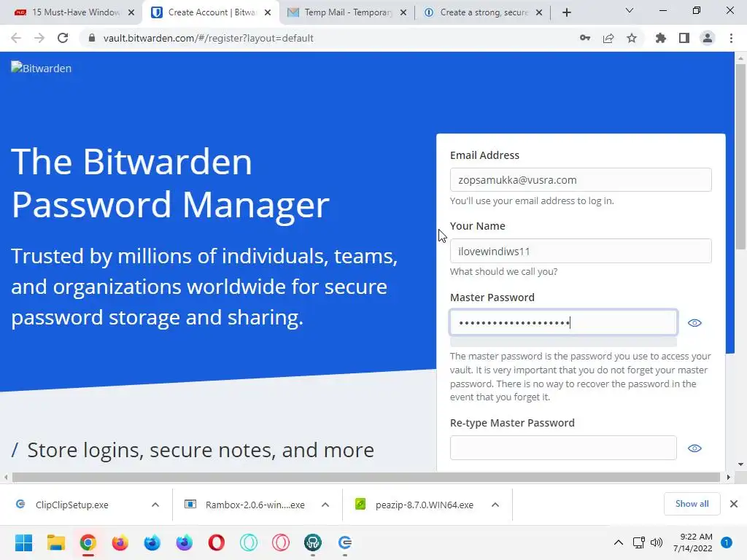Open the notification center badge
This screenshot has width=747, height=560.
727,542
